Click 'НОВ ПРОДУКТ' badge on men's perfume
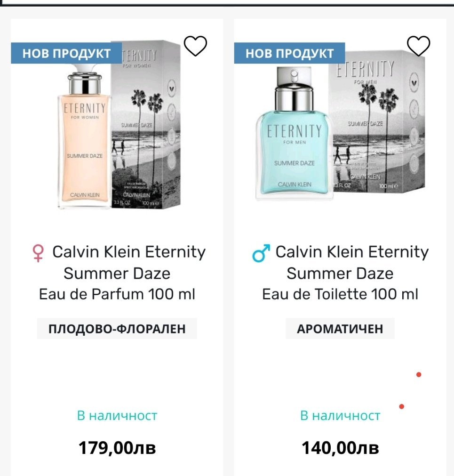The width and height of the screenshot is (454, 476). click(x=289, y=53)
